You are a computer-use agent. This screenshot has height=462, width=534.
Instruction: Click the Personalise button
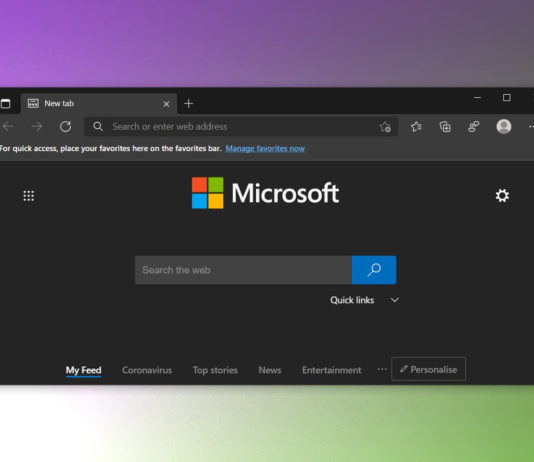point(428,369)
